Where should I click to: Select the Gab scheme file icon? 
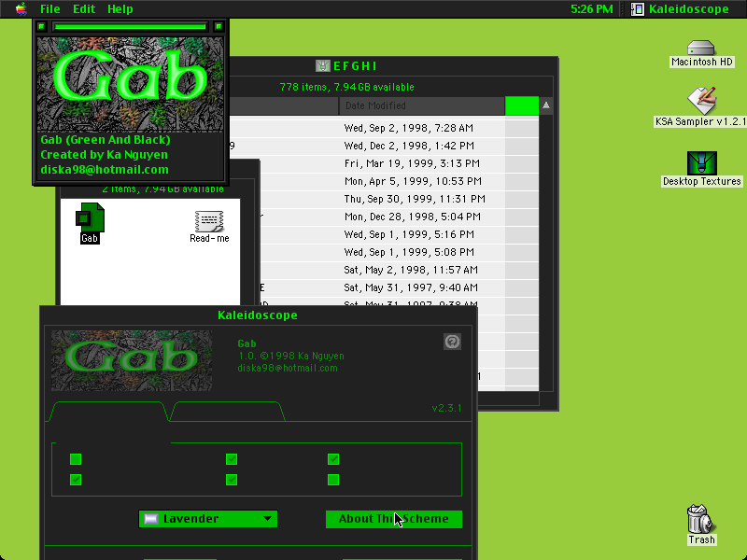(90, 218)
